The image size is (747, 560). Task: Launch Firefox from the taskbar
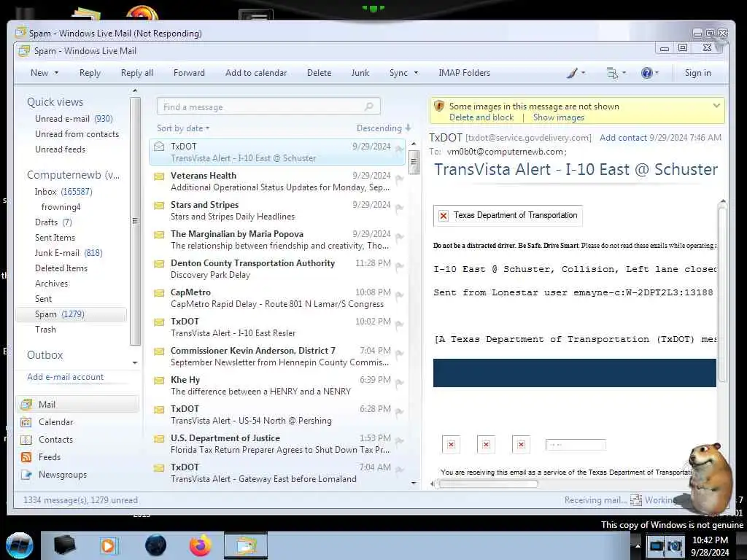point(201,545)
